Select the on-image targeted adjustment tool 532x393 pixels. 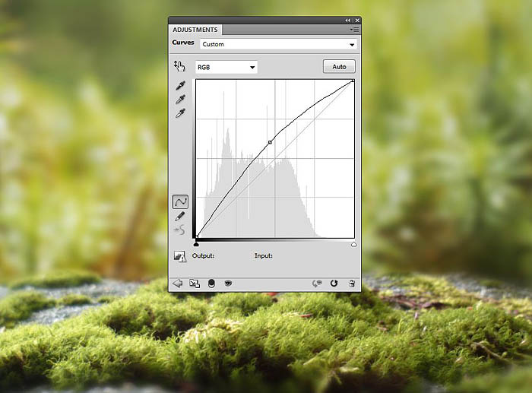(x=179, y=66)
